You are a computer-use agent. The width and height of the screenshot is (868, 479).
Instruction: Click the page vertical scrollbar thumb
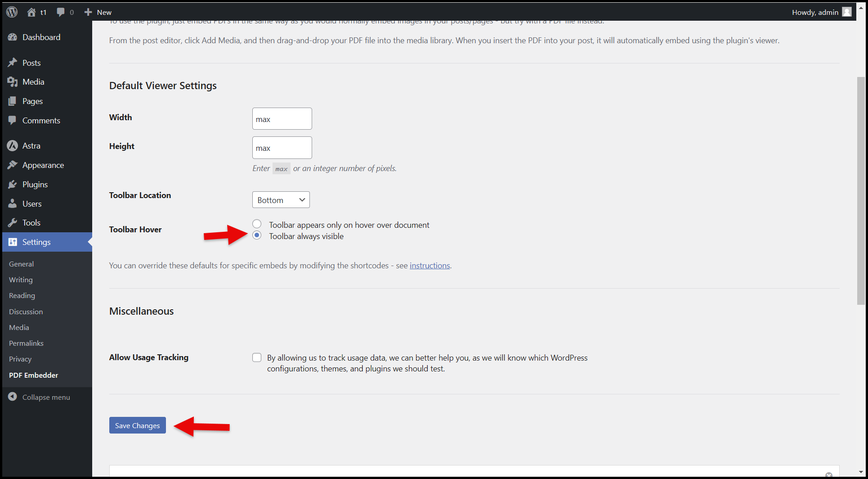(861, 190)
